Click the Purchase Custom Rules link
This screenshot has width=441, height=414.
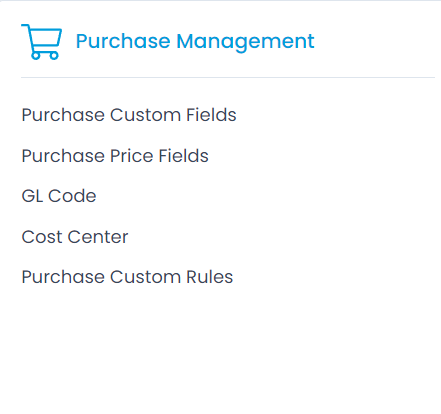127,277
